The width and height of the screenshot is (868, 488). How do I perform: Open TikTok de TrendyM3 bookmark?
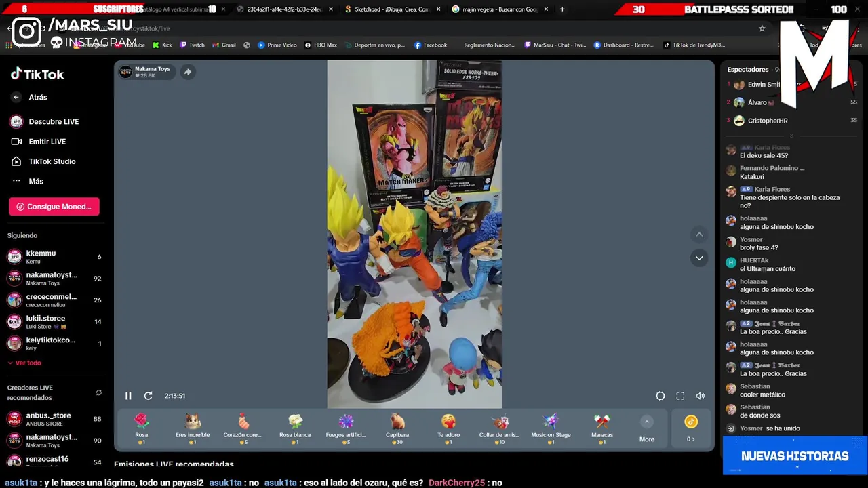[694, 45]
